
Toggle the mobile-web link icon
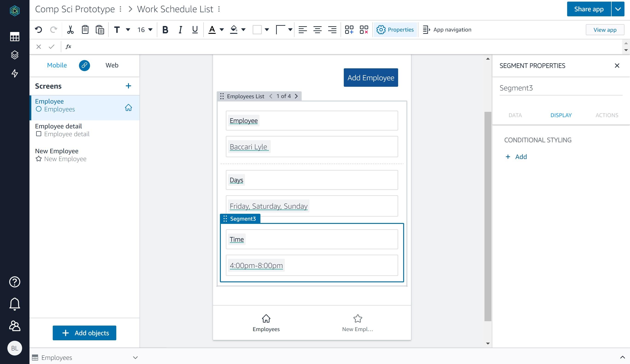point(84,65)
